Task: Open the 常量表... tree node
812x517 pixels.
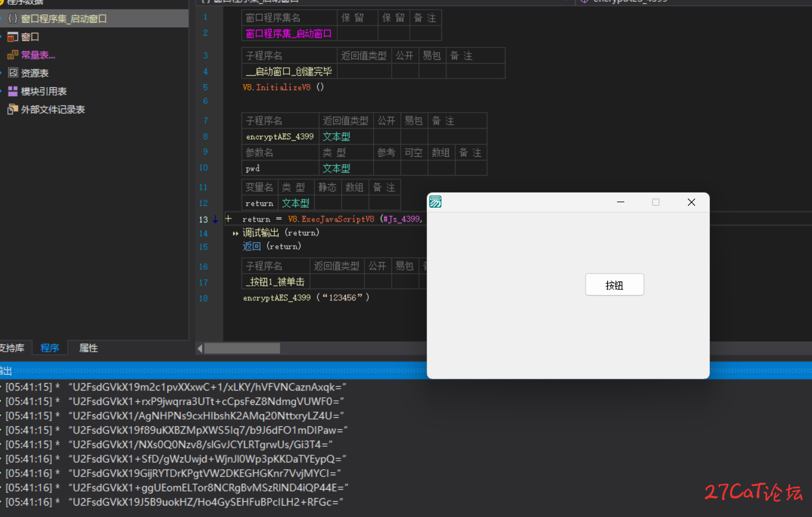Action: (38, 55)
